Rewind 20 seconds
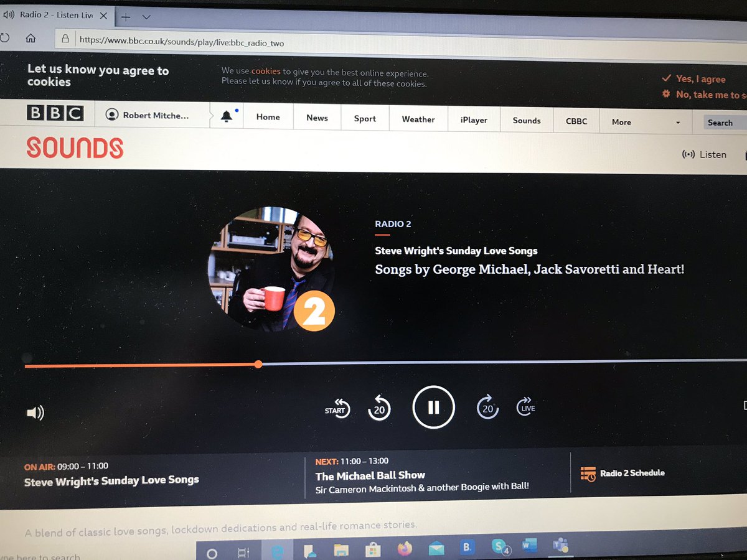 [x=379, y=408]
